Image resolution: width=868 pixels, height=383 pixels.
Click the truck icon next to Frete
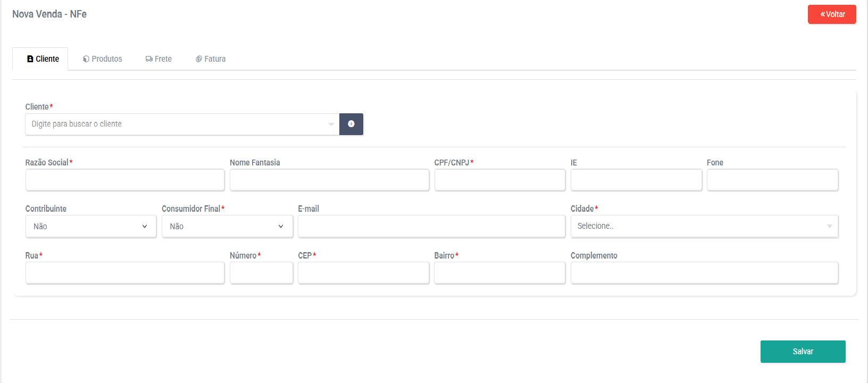(149, 59)
